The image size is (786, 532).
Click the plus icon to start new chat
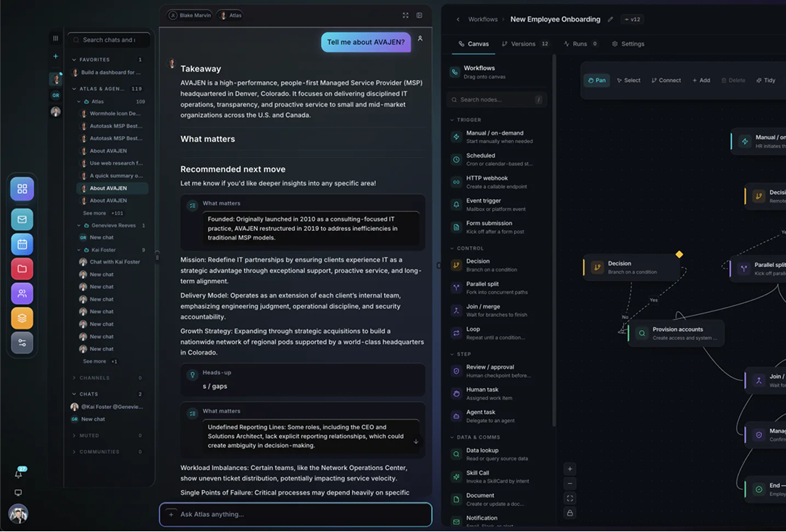point(56,56)
